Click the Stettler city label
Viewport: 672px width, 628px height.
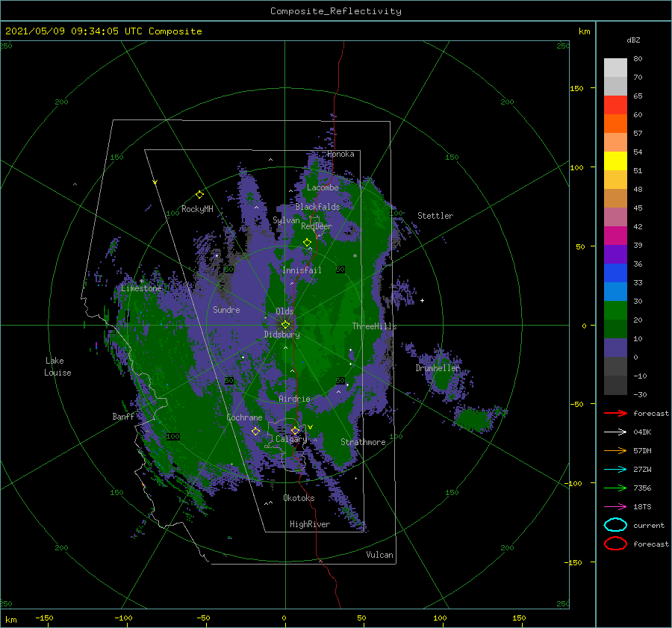(435, 216)
